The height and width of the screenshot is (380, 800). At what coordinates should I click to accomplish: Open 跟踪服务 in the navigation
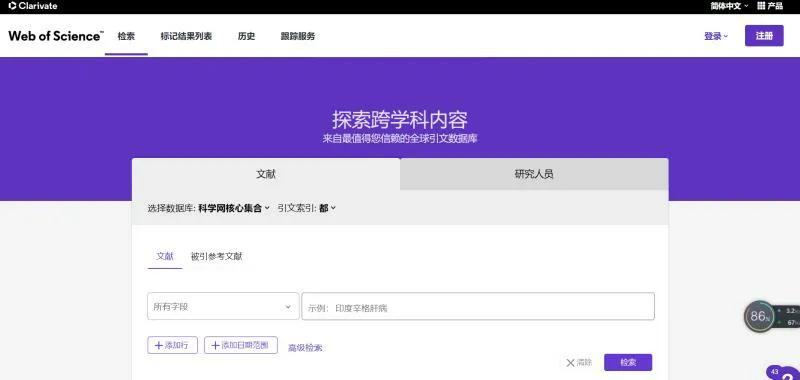pyautogui.click(x=298, y=36)
